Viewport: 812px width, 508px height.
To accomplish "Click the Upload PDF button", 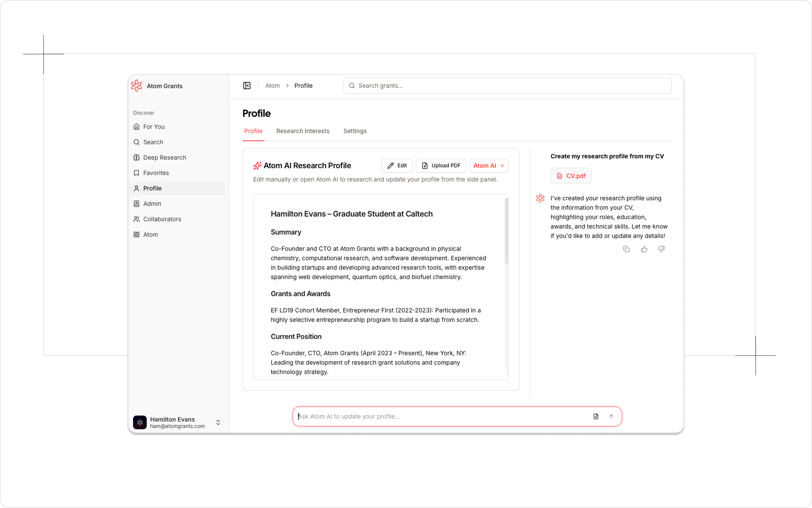I will [x=441, y=166].
